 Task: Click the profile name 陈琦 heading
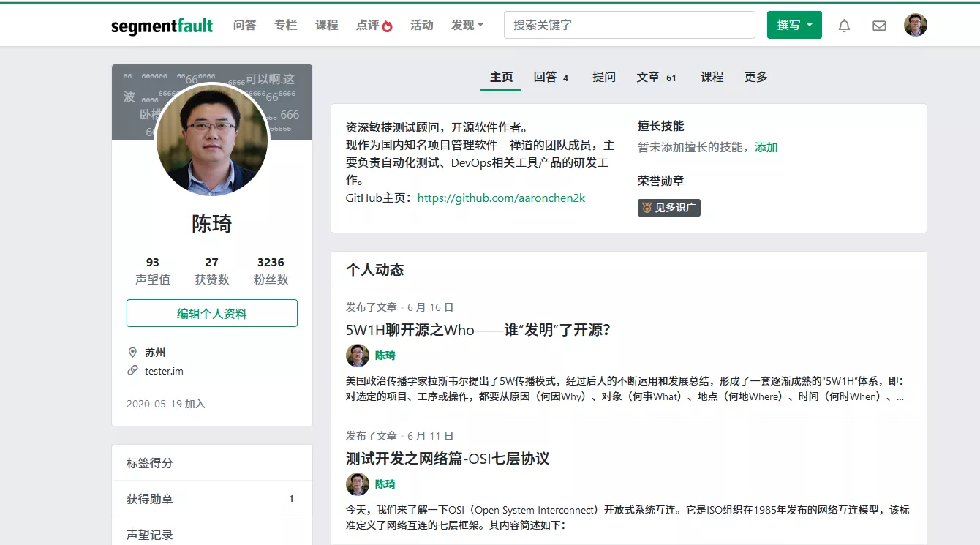tap(212, 224)
